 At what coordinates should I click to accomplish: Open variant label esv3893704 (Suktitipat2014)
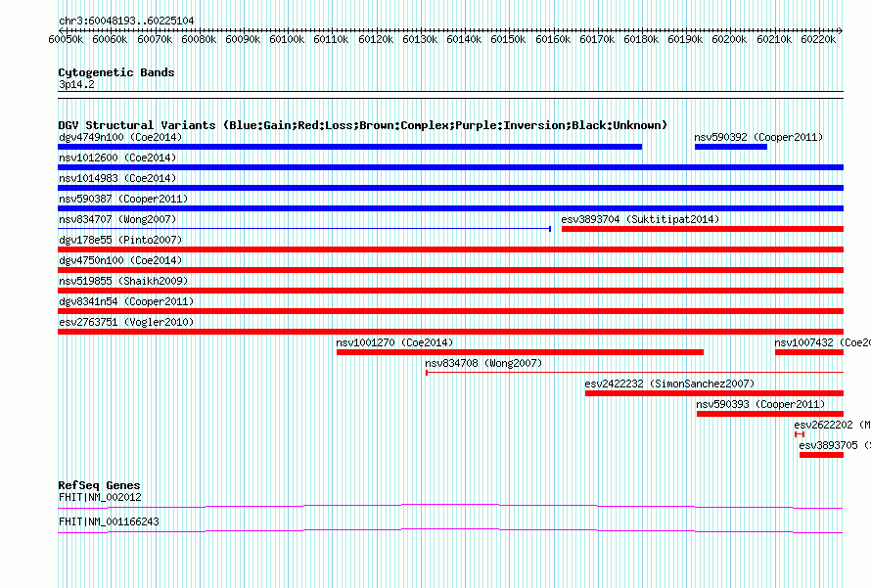point(640,219)
